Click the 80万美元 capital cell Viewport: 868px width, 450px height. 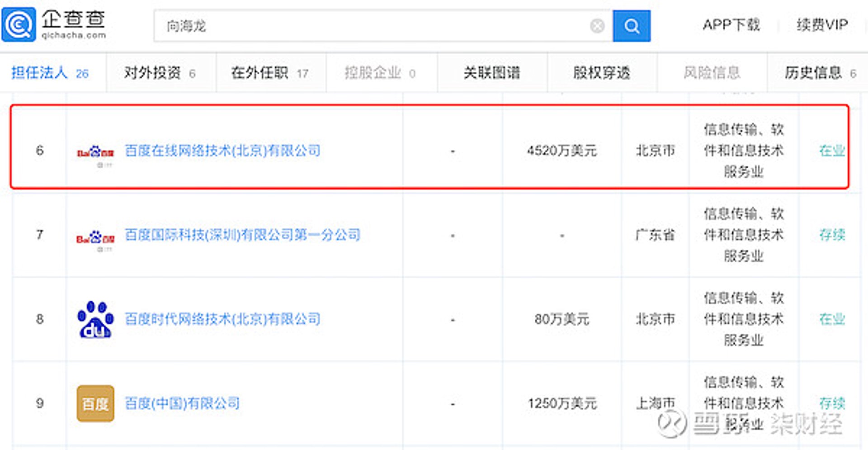(562, 319)
